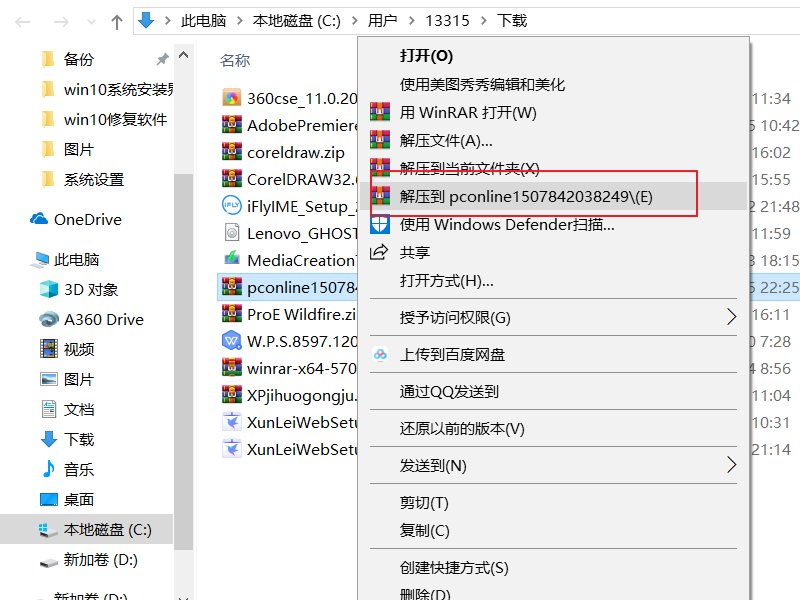Viewport: 800px width, 600px height.
Task: Click the WinRAR icon beside 用WinRAR打开
Action: (x=379, y=110)
